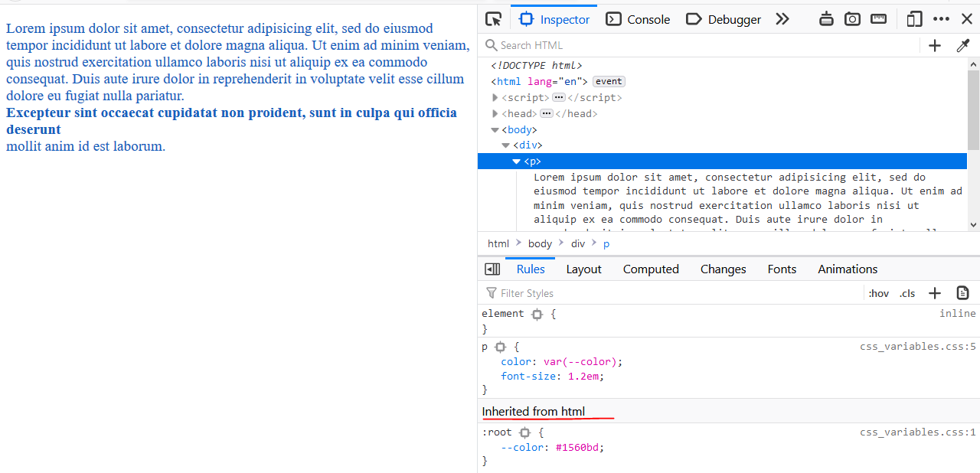Screen dimensions: 980x473
Task: Use the eyedropper to grab a page color
Action: pyautogui.click(x=962, y=45)
